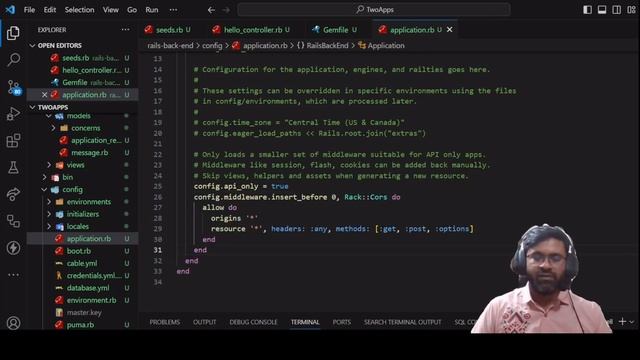This screenshot has width=640, height=360.
Task: Open the Go menu
Action: [132, 10]
